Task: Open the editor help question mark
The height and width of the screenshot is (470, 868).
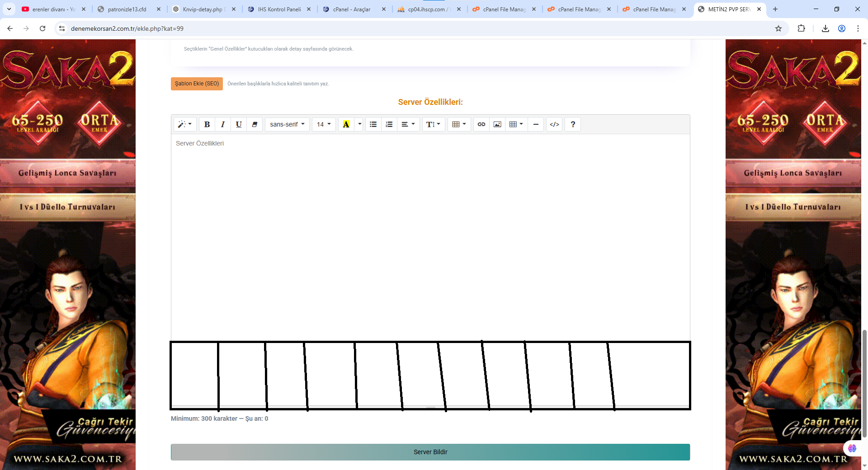Action: click(x=573, y=124)
